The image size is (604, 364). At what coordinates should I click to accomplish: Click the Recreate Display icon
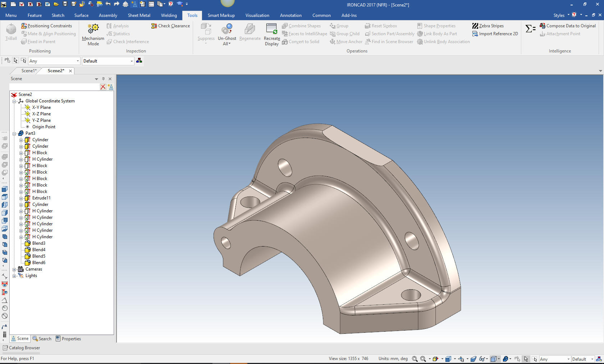[x=271, y=29]
